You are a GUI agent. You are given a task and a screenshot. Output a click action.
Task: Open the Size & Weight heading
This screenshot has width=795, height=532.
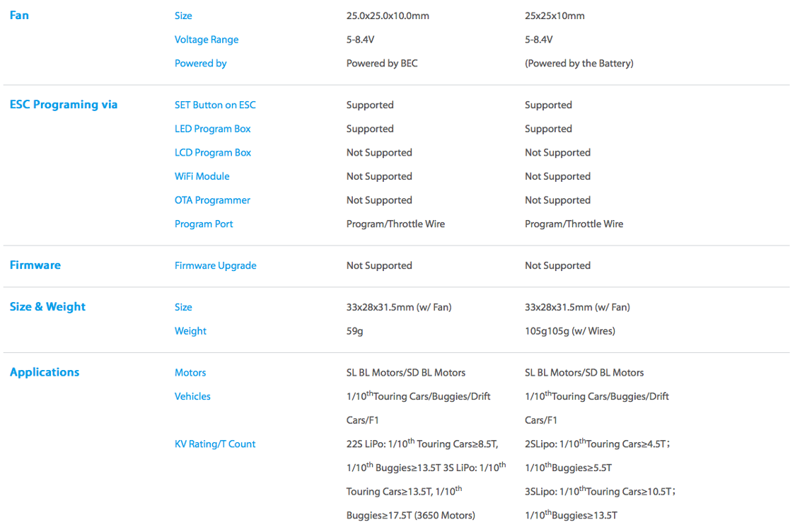[x=47, y=307]
